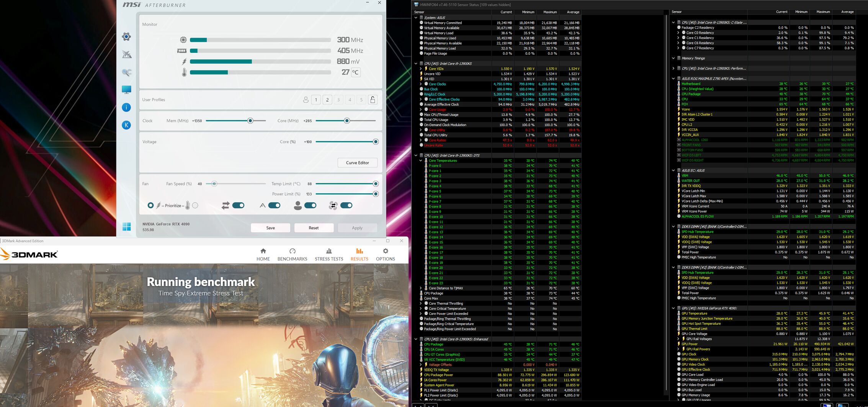The height and width of the screenshot is (407, 868).
Task: Click the Maximum column header in right HWiNFO pane
Action: pyautogui.click(x=822, y=12)
